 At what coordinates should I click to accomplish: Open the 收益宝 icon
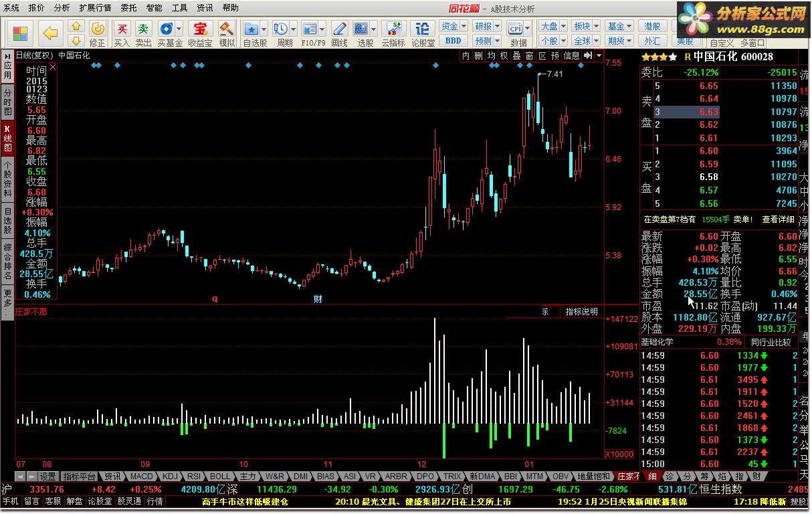[x=200, y=29]
